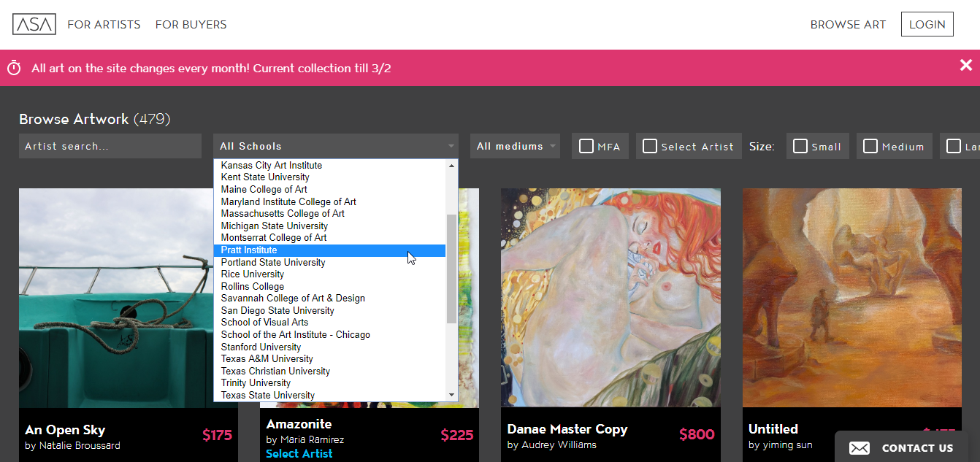Select Kansas City Art Institute option
This screenshot has width=980, height=462.
click(329, 166)
